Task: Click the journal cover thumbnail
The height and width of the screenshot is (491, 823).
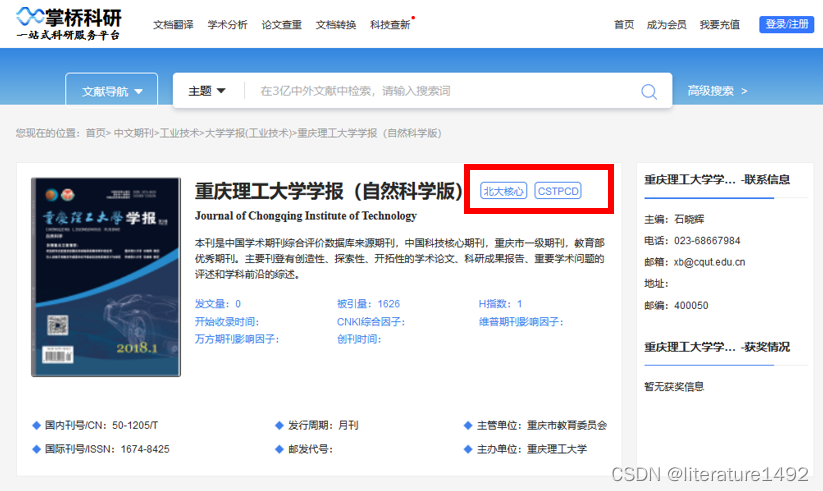Action: point(106,277)
